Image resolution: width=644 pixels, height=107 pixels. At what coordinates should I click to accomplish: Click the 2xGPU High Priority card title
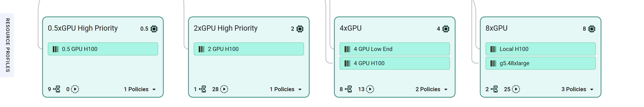pos(226,28)
